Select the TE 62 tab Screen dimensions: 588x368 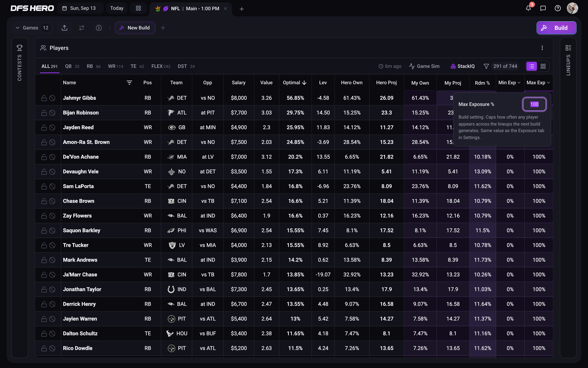coord(137,66)
